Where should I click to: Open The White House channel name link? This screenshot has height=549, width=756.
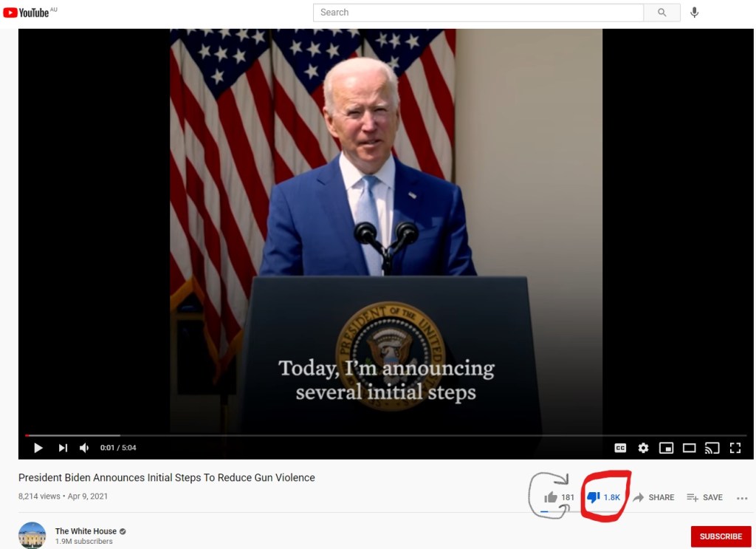85,531
